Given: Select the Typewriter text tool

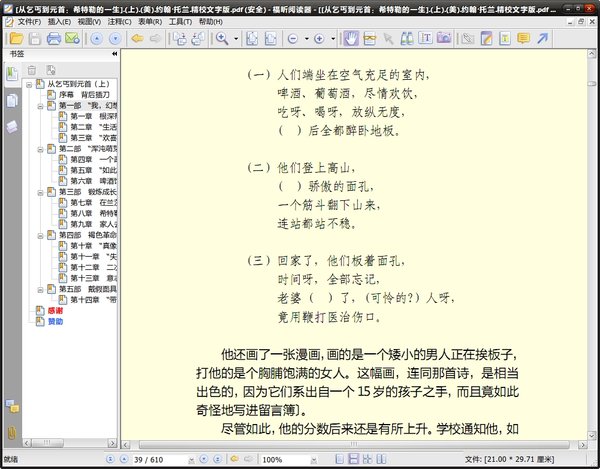Looking at the screenshot, I should 425,39.
